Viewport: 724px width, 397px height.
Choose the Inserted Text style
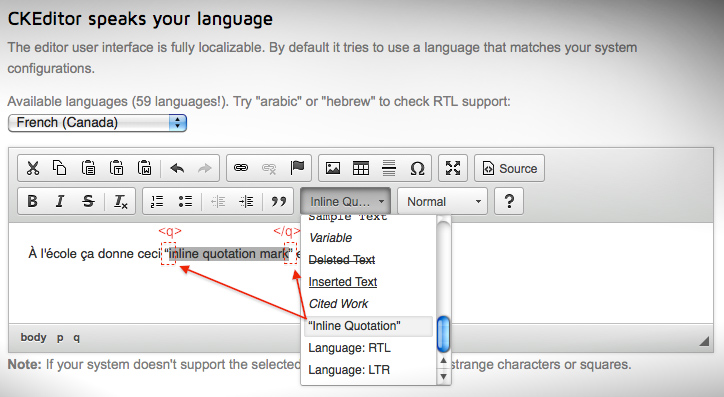[x=367, y=282]
